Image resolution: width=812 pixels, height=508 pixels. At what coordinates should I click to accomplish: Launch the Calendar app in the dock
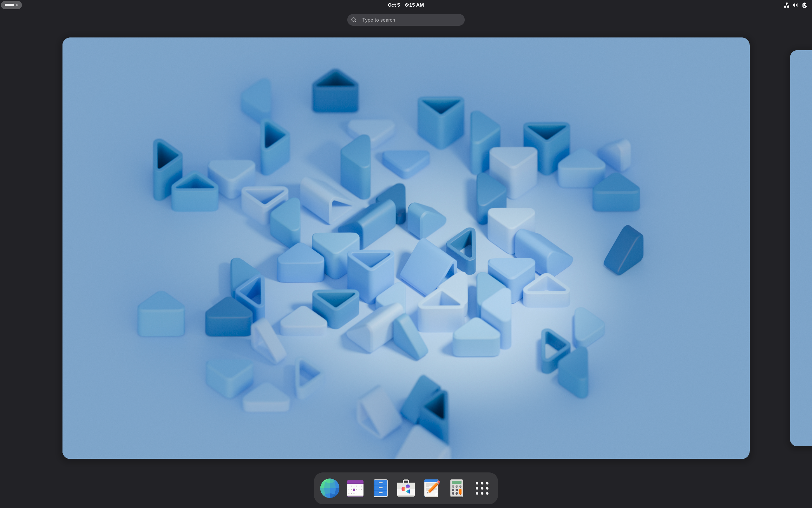pos(355,488)
